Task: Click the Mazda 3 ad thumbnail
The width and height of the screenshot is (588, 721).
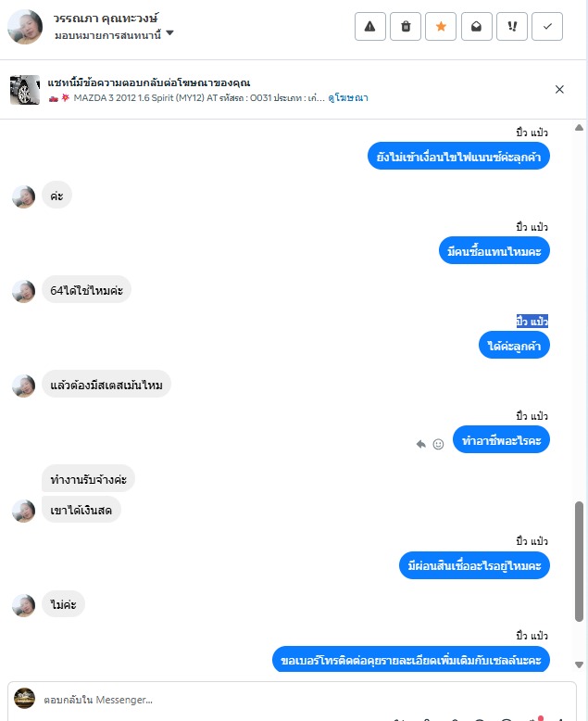Action: pyautogui.click(x=25, y=90)
